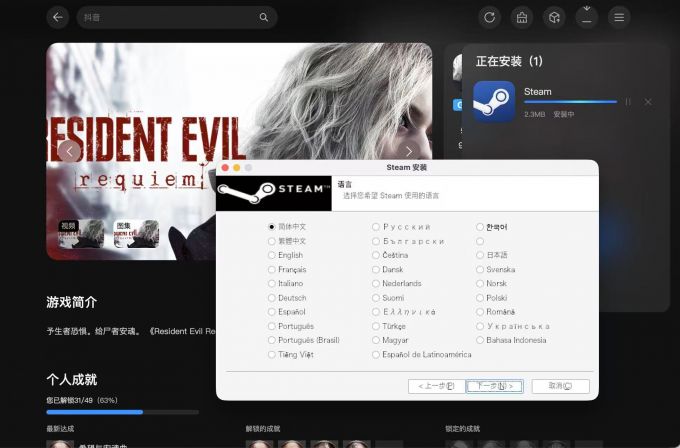This screenshot has width=680, height=448.
Task: Click the Steam installation progress bar
Action: click(x=570, y=102)
